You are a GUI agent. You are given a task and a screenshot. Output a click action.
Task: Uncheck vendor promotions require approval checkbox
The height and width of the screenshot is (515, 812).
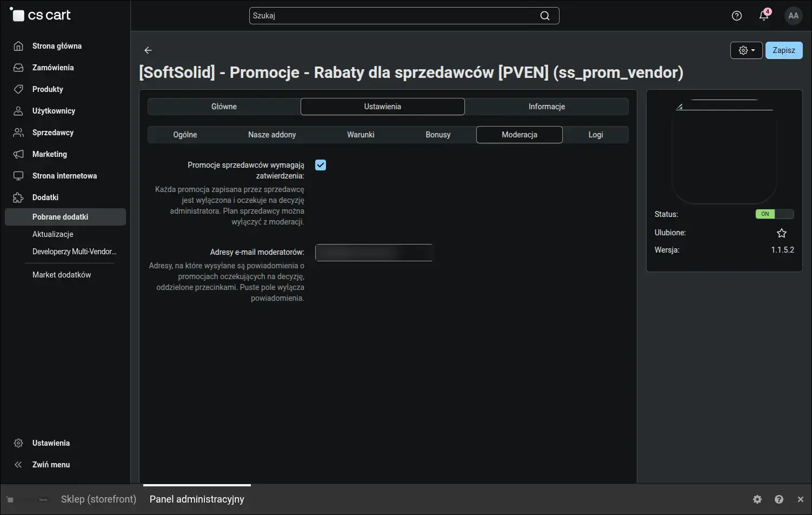pos(321,165)
